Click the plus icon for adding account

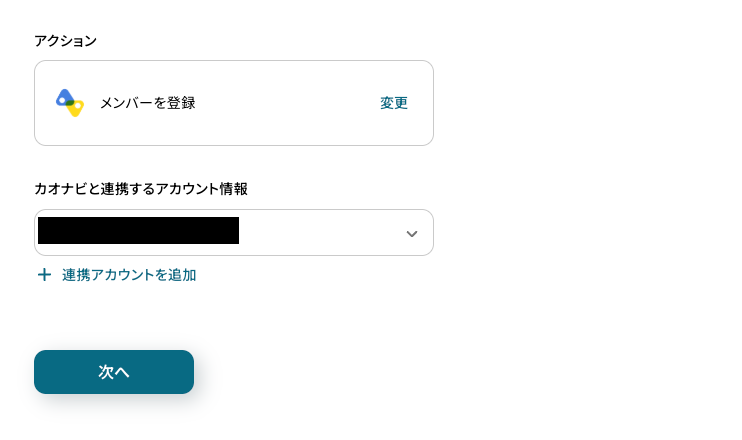[44, 275]
